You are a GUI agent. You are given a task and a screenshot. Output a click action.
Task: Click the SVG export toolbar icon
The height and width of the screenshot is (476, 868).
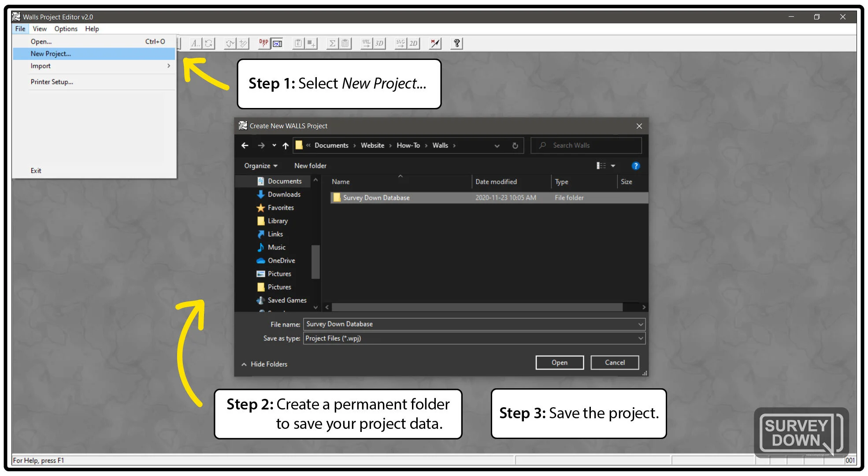[400, 43]
